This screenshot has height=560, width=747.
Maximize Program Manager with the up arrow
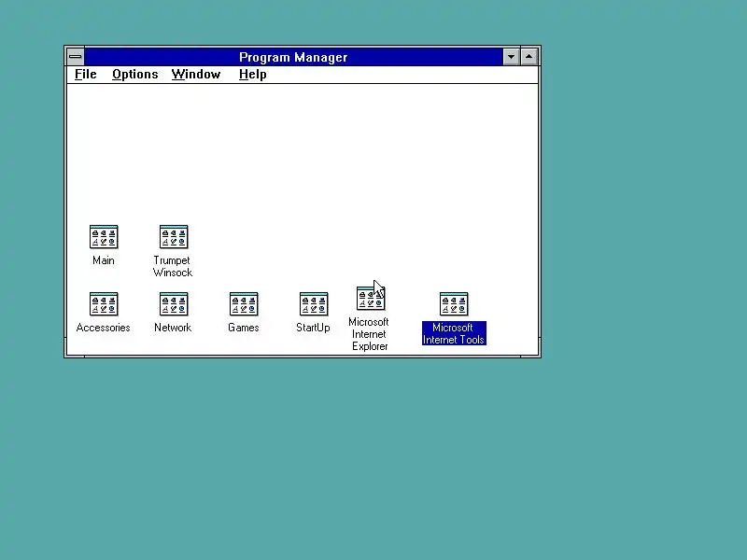(529, 57)
